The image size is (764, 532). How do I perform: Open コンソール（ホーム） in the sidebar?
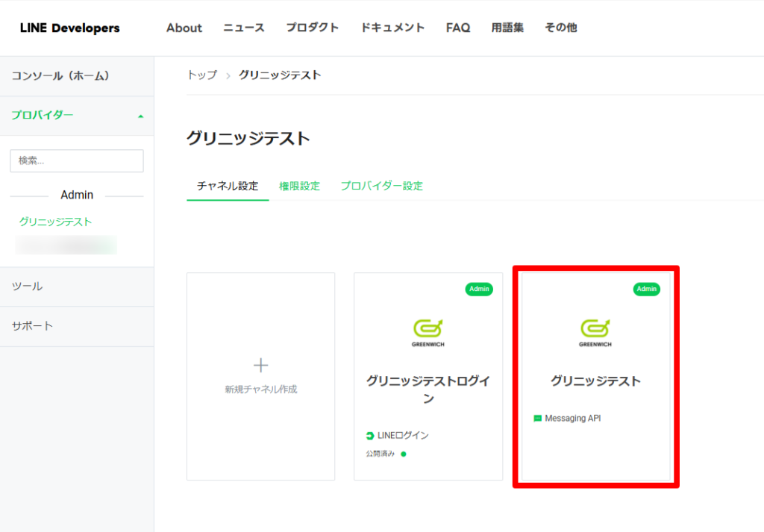61,75
